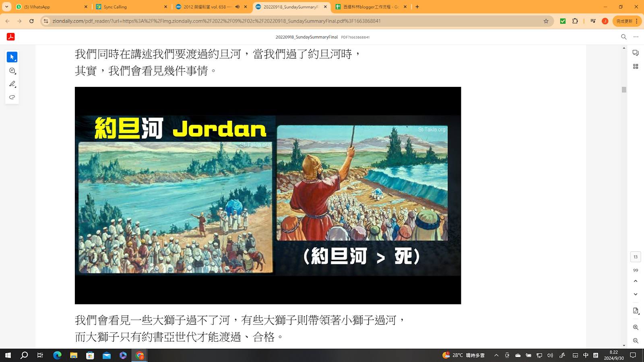Click the document title 20220918_SundaySummaryFinal
Viewport: 644px width, 362px height.
307,37
